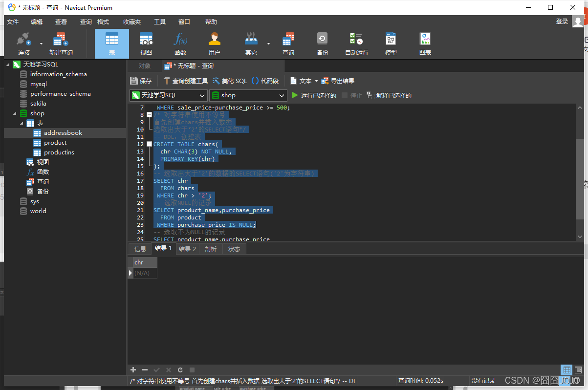Open the 其它 button dropdown arrow

point(268,43)
